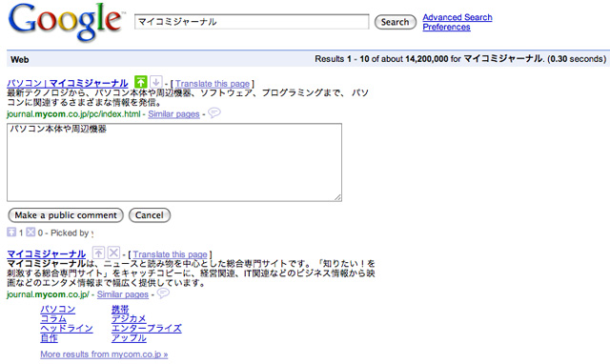Click the grey move-down arrow on the first result
The height and width of the screenshot is (364, 610).
point(156,82)
